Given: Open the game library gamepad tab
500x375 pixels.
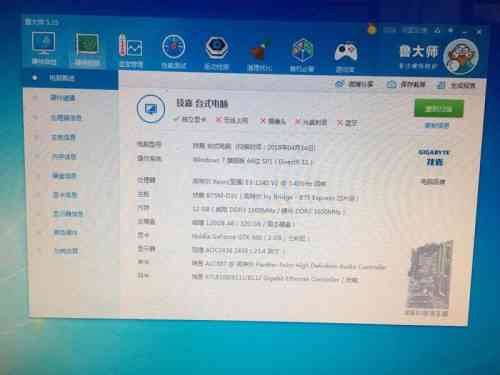Looking at the screenshot, I should [345, 56].
